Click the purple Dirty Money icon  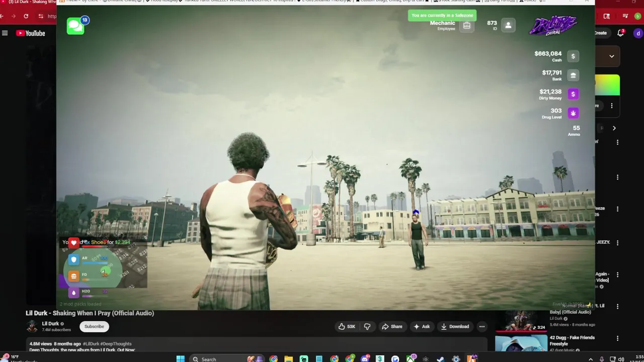coord(573,94)
